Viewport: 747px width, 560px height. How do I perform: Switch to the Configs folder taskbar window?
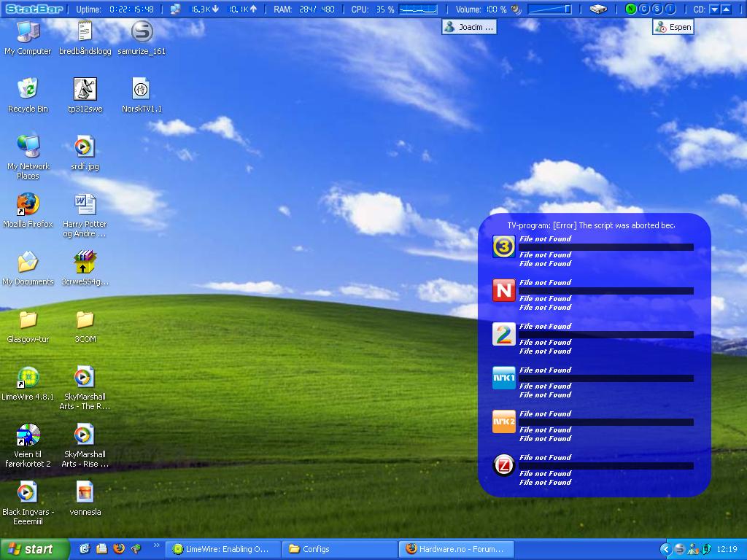(340, 549)
